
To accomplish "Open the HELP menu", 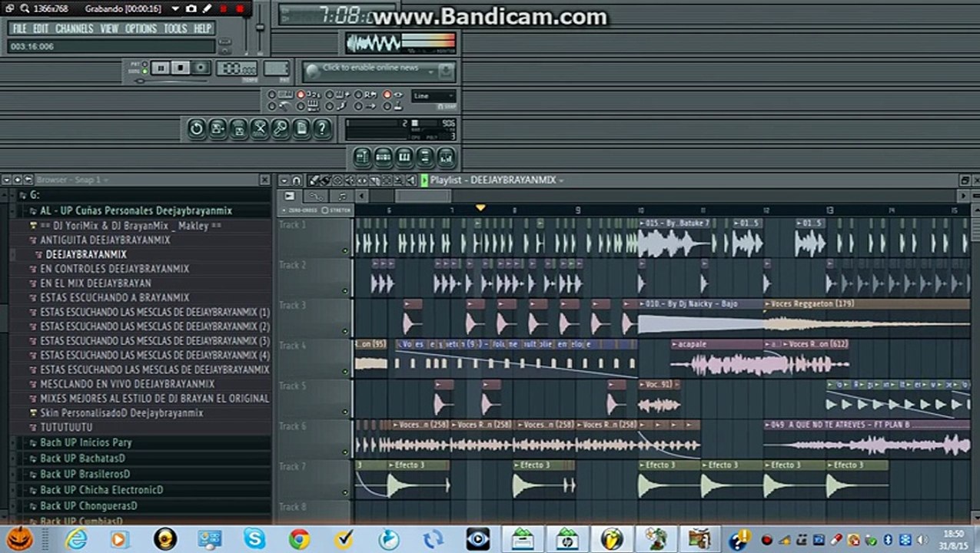I will pyautogui.click(x=202, y=28).
